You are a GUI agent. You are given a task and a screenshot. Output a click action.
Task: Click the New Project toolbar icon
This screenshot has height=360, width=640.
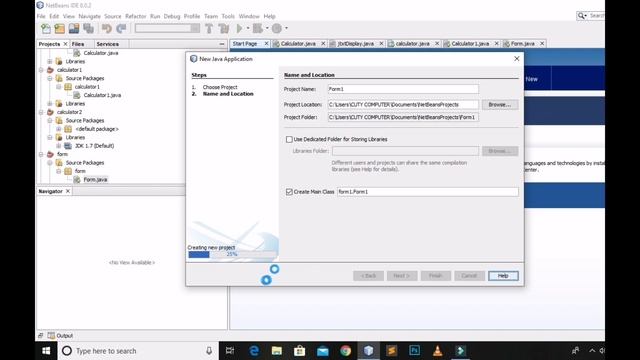pyautogui.click(x=60, y=29)
